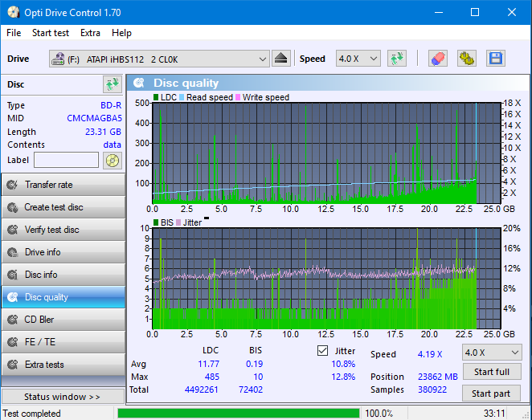
Task: Click the LDC green legend swatch
Action: pos(156,97)
